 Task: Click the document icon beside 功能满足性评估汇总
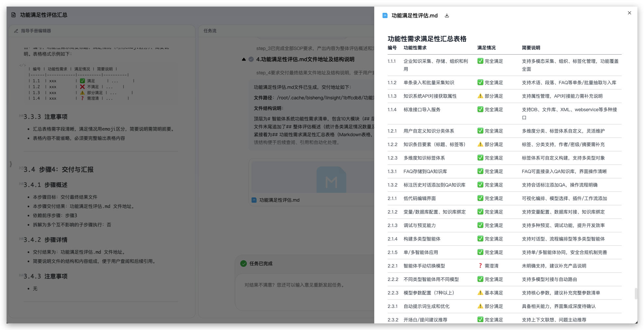(13, 15)
